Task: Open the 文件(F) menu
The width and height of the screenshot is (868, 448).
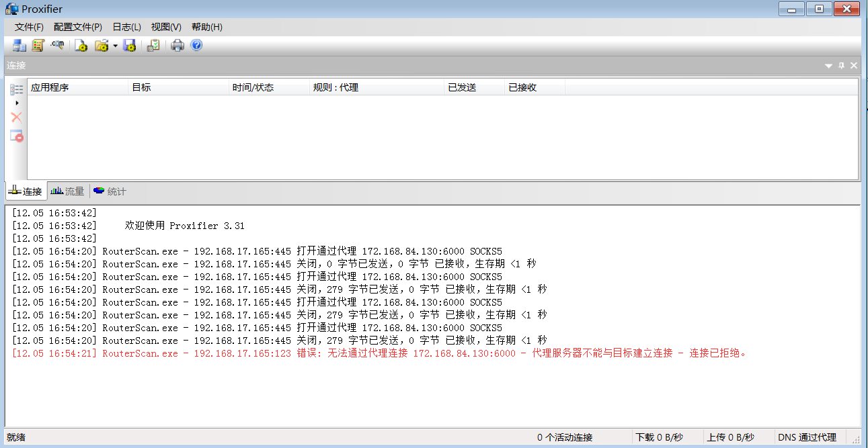Action: point(29,27)
